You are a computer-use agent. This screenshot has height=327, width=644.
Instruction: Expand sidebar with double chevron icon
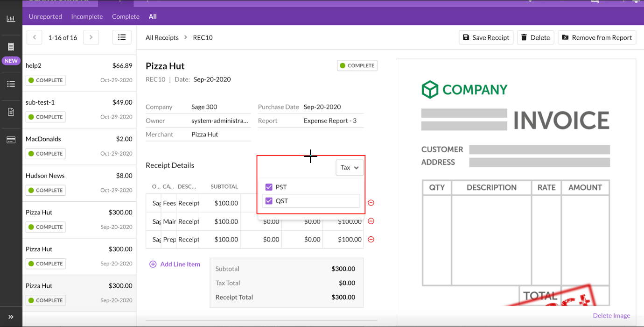click(x=11, y=317)
